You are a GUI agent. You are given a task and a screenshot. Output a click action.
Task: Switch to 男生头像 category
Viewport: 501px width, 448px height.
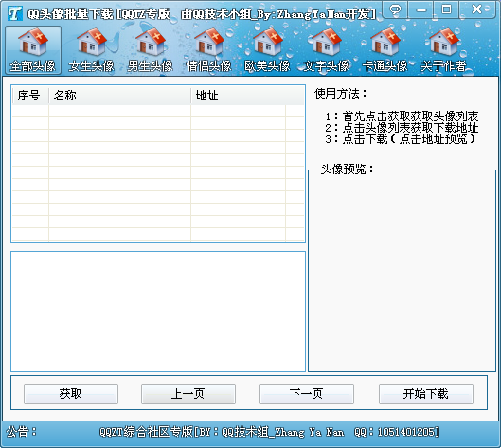(151, 50)
